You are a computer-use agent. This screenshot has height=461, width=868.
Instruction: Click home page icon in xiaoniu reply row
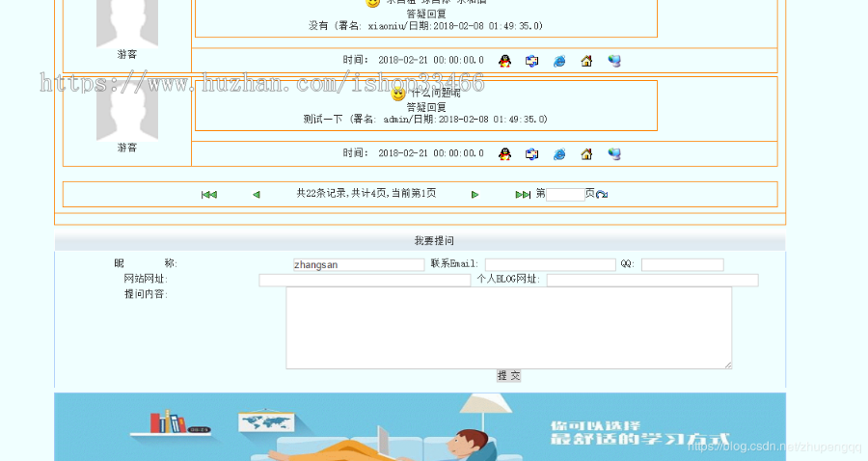(x=586, y=61)
